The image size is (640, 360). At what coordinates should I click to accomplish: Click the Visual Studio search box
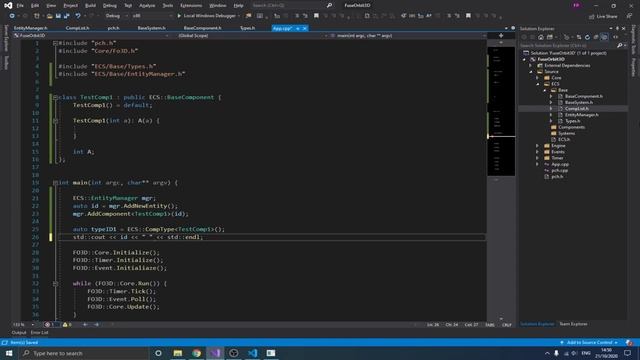(292, 5)
